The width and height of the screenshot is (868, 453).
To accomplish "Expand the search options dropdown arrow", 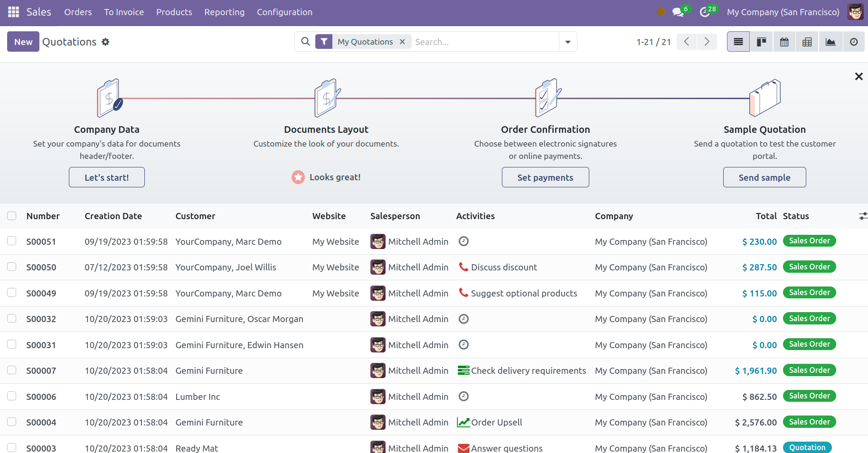I will pos(568,42).
